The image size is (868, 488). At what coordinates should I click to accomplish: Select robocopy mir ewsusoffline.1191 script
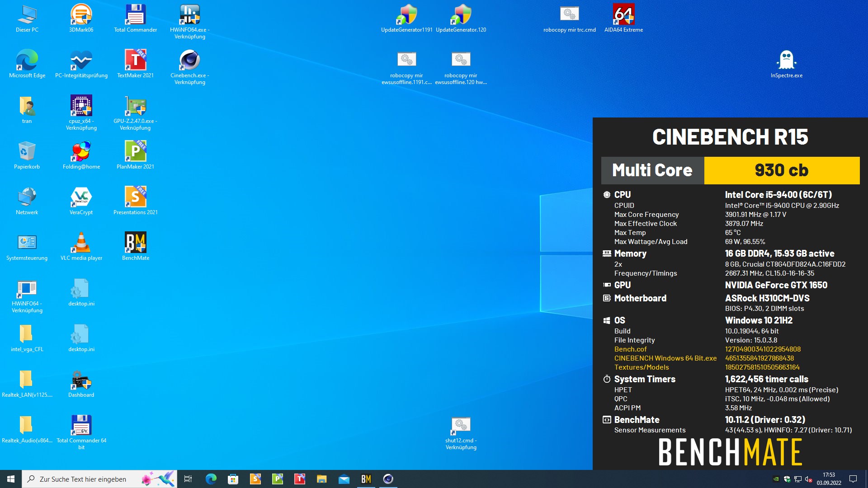(x=407, y=67)
